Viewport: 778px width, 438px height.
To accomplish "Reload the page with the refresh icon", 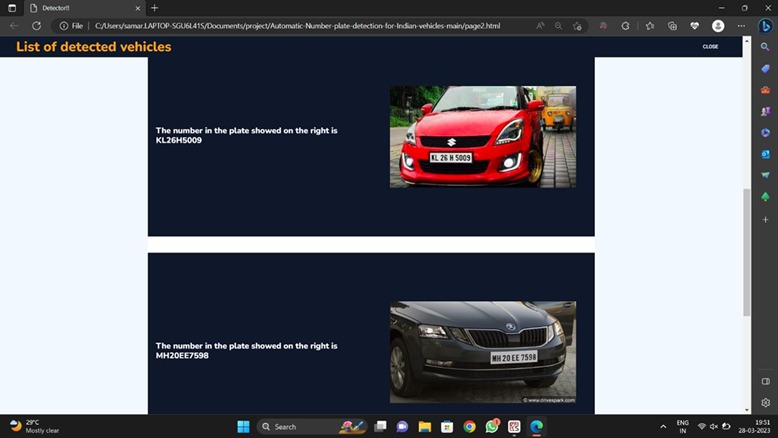I will (36, 26).
